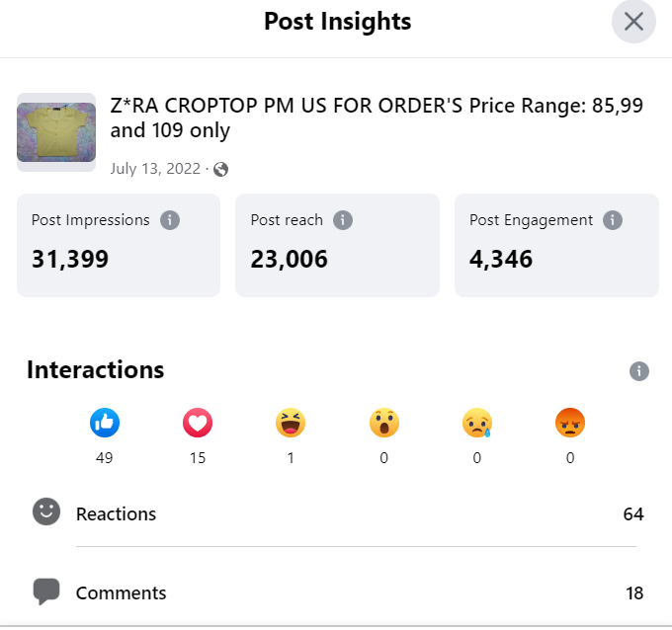Click the Interactions info icon

tap(639, 371)
